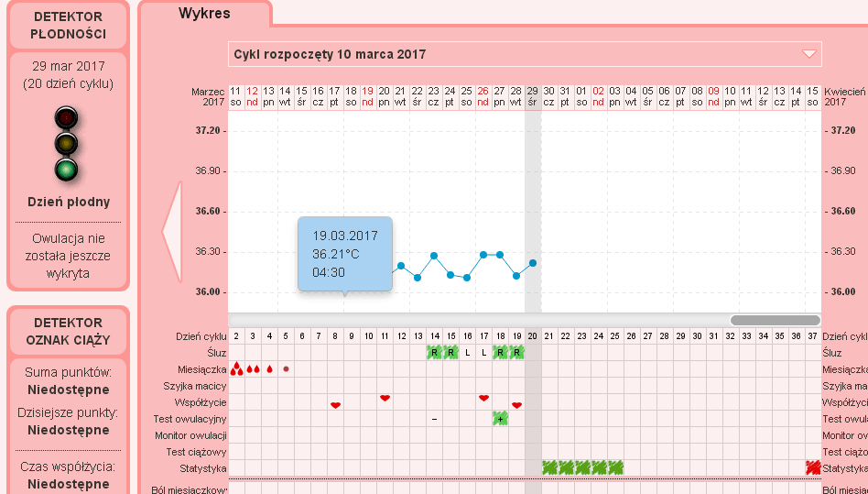Click the blue 19.03.2017 temperature tooltip
The width and height of the screenshot is (868, 494).
tap(345, 253)
